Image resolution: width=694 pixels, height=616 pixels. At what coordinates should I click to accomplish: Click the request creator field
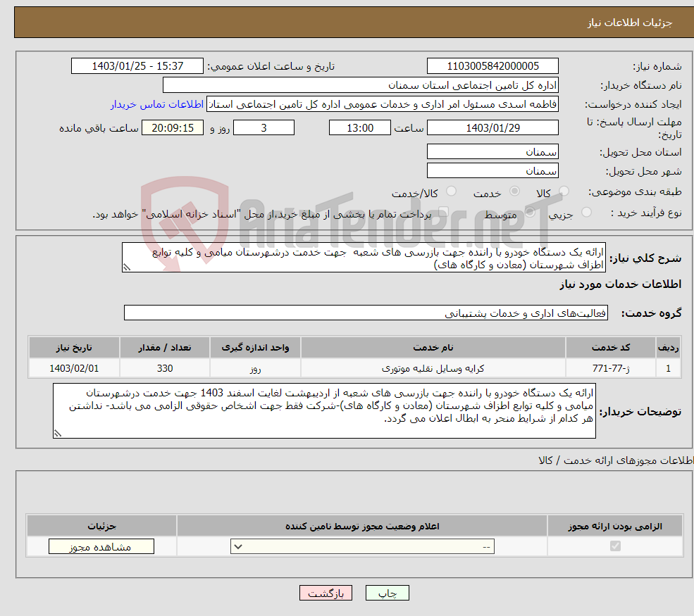383,104
